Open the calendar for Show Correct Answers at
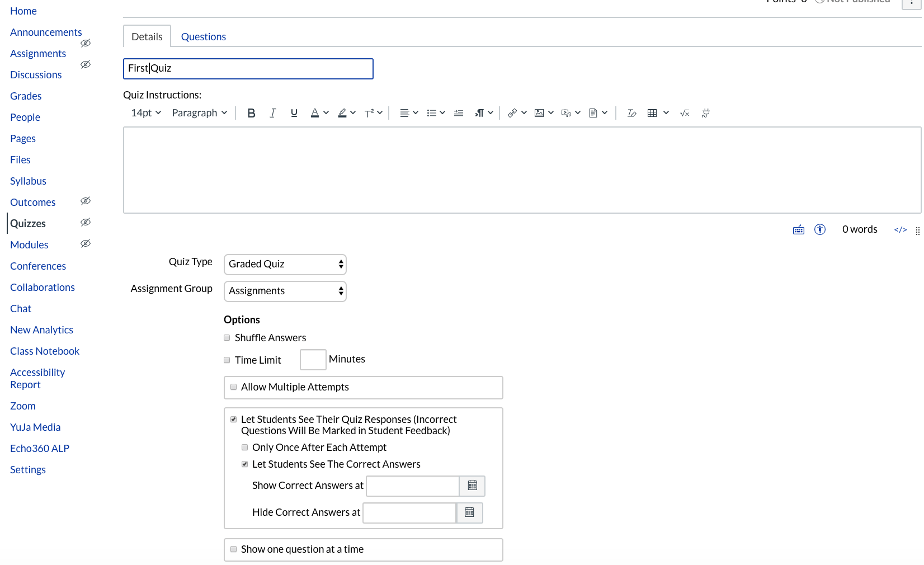The image size is (924, 565). (472, 486)
